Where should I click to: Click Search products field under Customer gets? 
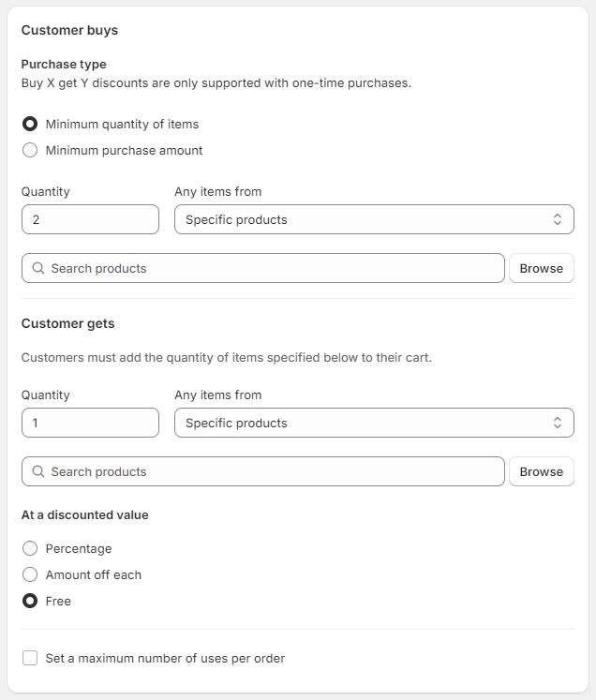pos(272,471)
